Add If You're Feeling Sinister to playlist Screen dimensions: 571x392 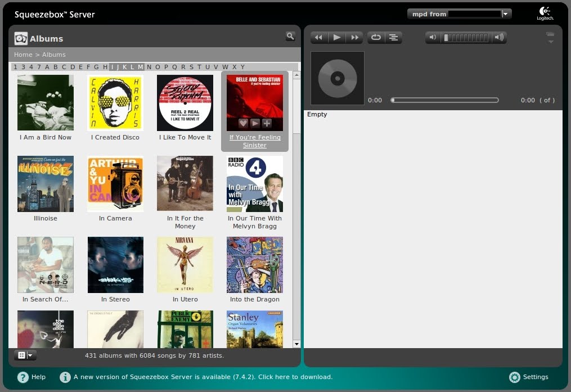point(267,123)
